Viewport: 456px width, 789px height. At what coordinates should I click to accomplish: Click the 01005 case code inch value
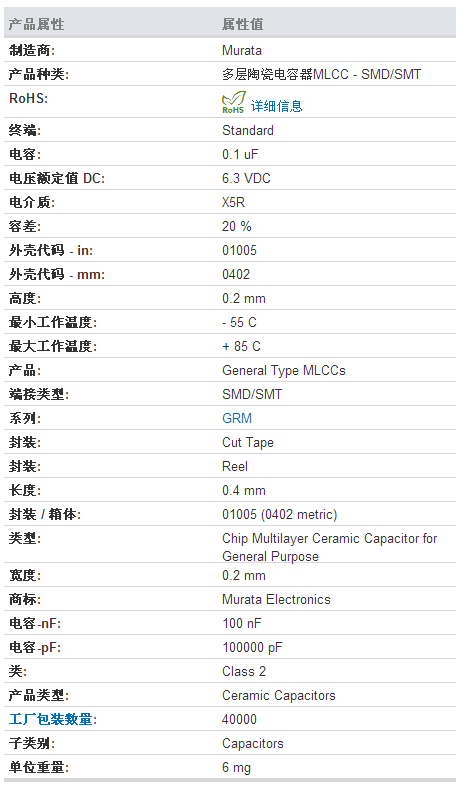pyautogui.click(x=240, y=250)
